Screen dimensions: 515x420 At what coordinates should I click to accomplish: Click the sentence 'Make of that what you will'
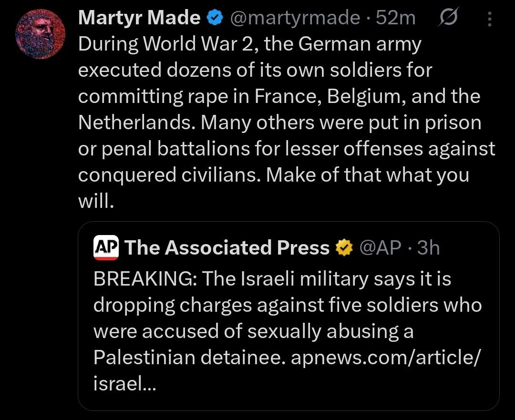pos(367,175)
